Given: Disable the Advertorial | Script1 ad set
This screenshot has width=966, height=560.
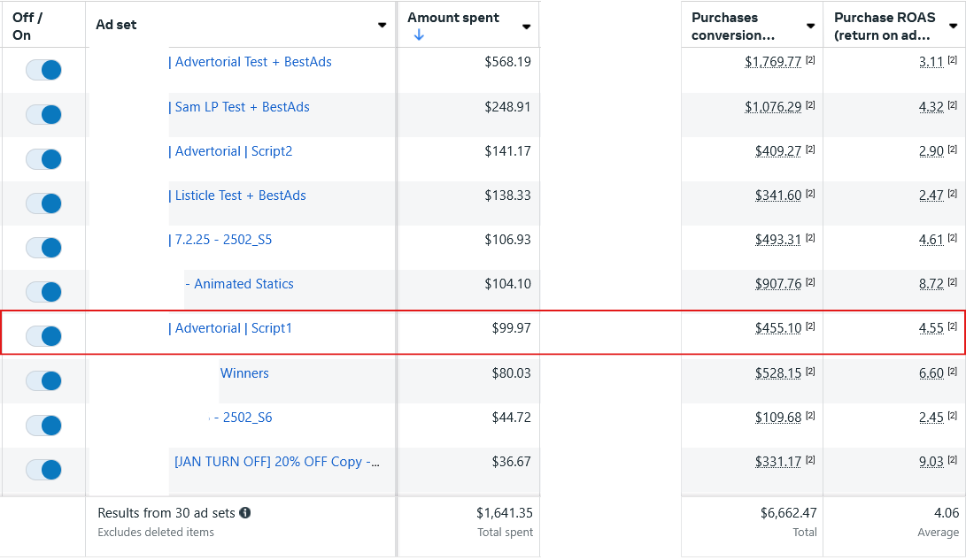Looking at the screenshot, I should click(x=43, y=336).
